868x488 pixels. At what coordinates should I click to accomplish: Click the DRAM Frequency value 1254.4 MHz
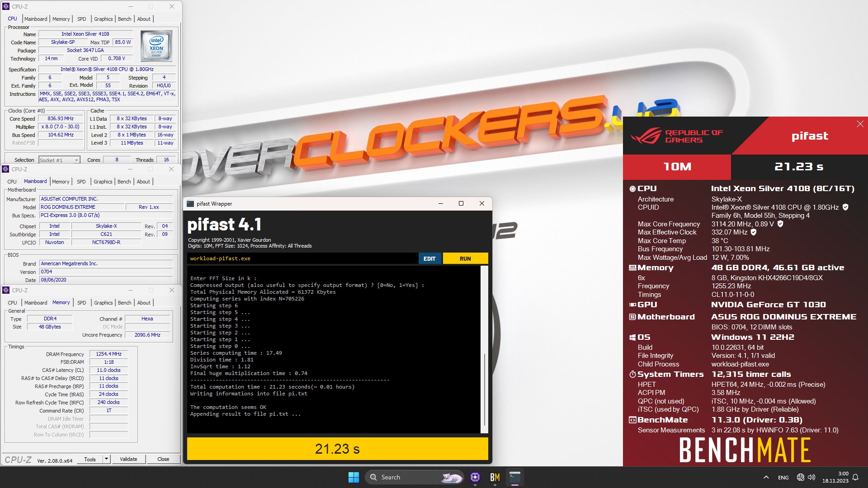(108, 354)
